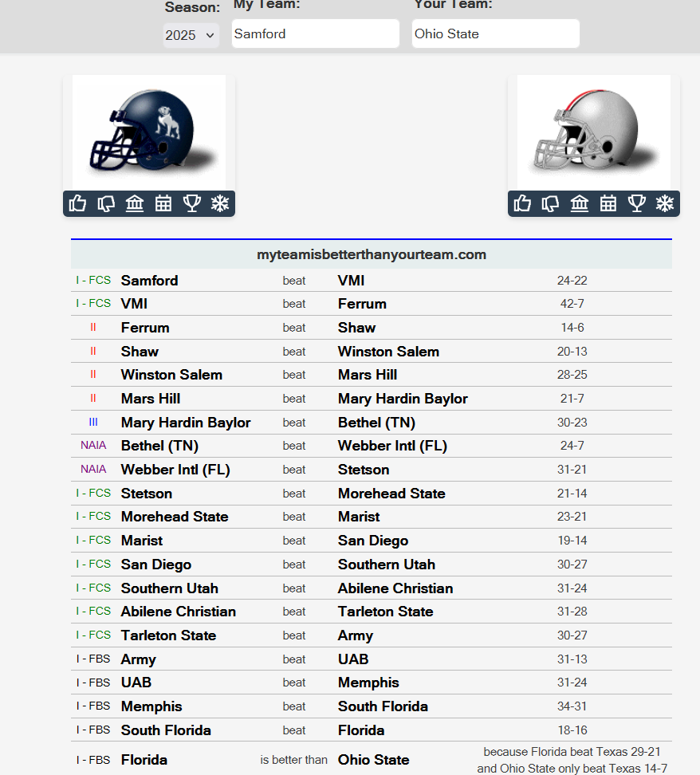
Task: Click thumbs-down icon under Samford helmet
Action: click(x=106, y=203)
